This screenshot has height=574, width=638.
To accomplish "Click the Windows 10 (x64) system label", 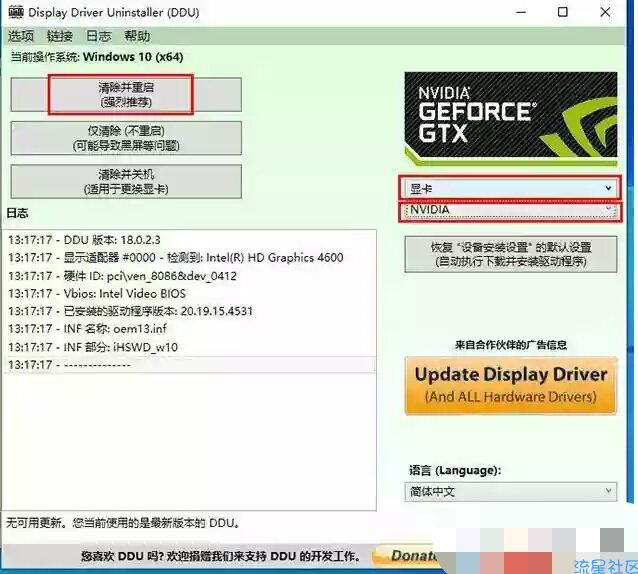I will 133,57.
